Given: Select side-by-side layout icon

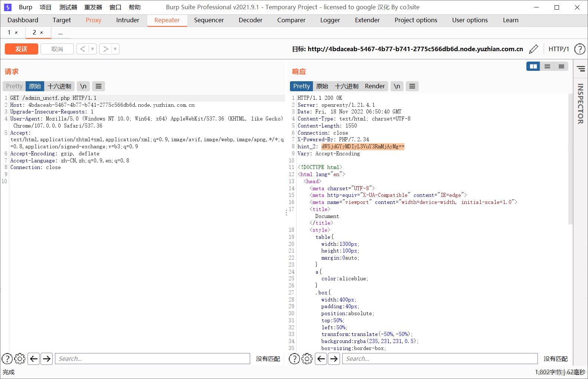Looking at the screenshot, I should (533, 66).
